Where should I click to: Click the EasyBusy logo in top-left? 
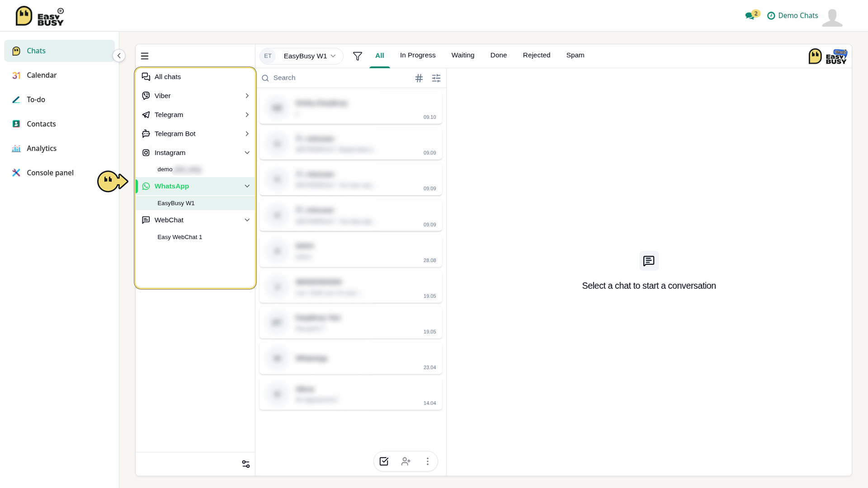pyautogui.click(x=40, y=16)
